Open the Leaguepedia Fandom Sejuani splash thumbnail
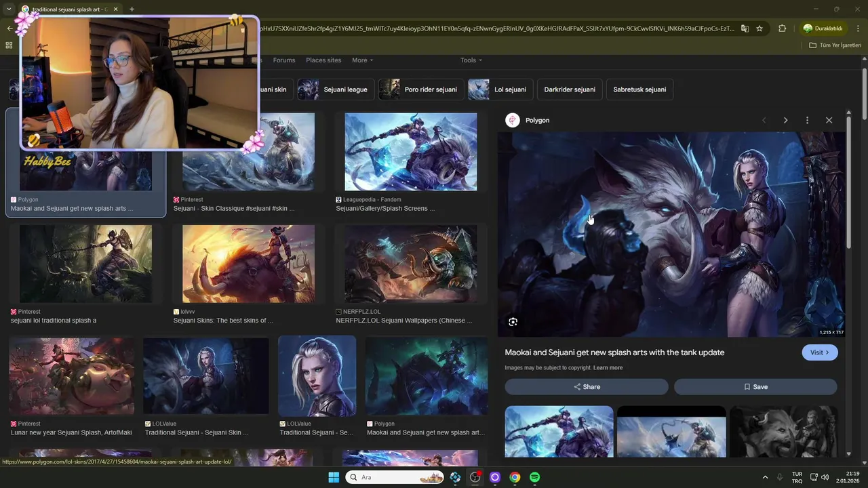The image size is (868, 488). click(411, 152)
